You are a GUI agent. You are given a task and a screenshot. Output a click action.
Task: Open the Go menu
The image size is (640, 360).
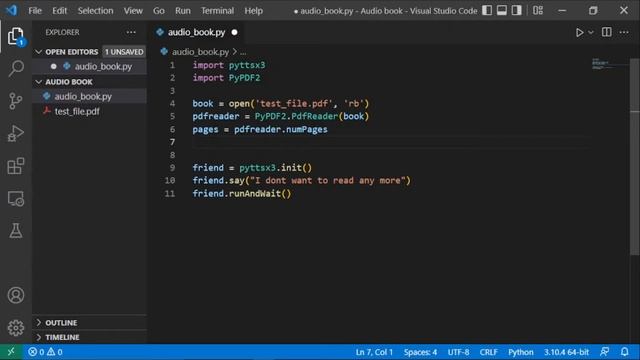coord(159,11)
